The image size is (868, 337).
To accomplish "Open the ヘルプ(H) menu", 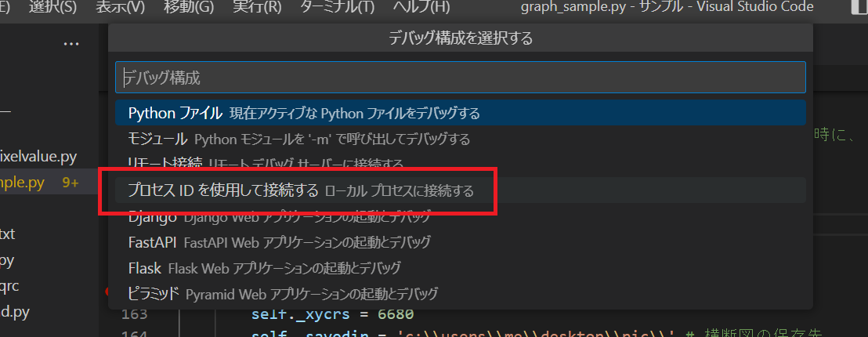I will click(x=421, y=7).
